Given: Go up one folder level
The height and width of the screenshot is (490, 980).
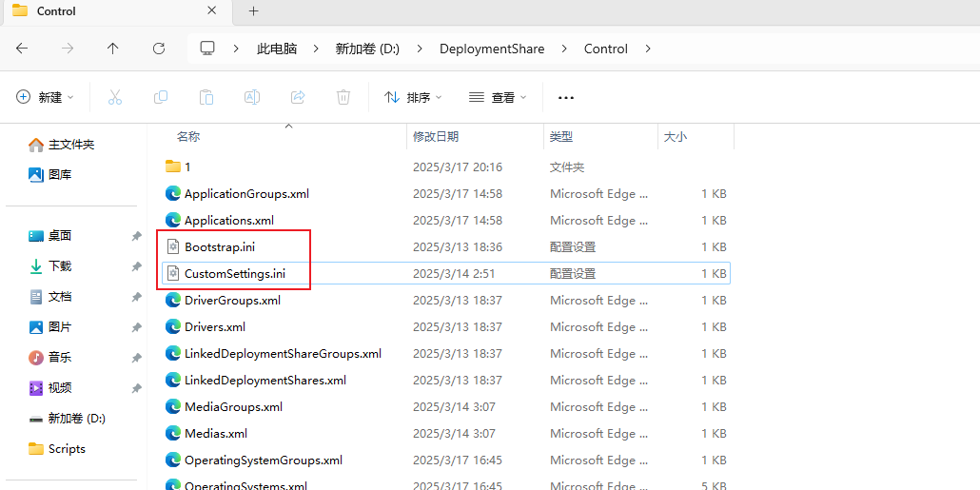Looking at the screenshot, I should (112, 49).
